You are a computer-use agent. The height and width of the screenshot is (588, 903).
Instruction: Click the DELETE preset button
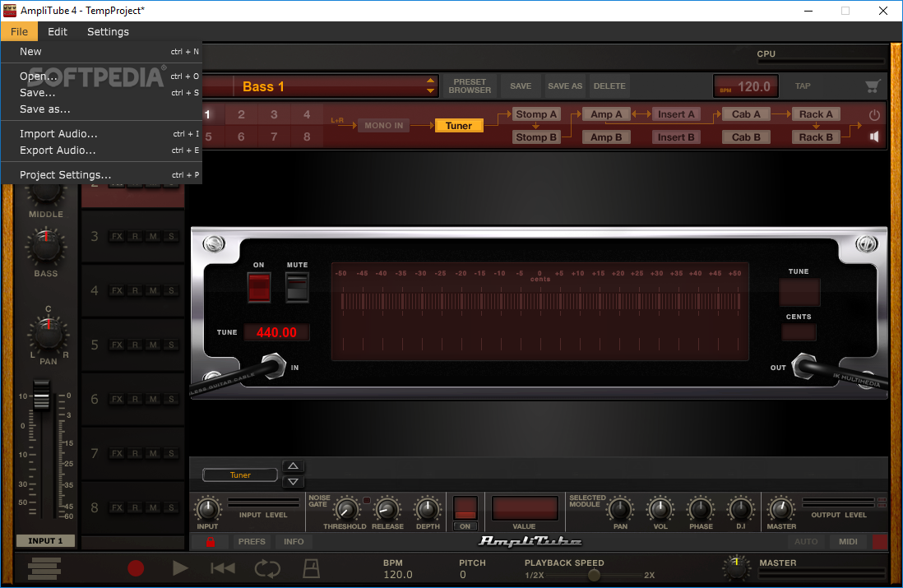tap(609, 86)
